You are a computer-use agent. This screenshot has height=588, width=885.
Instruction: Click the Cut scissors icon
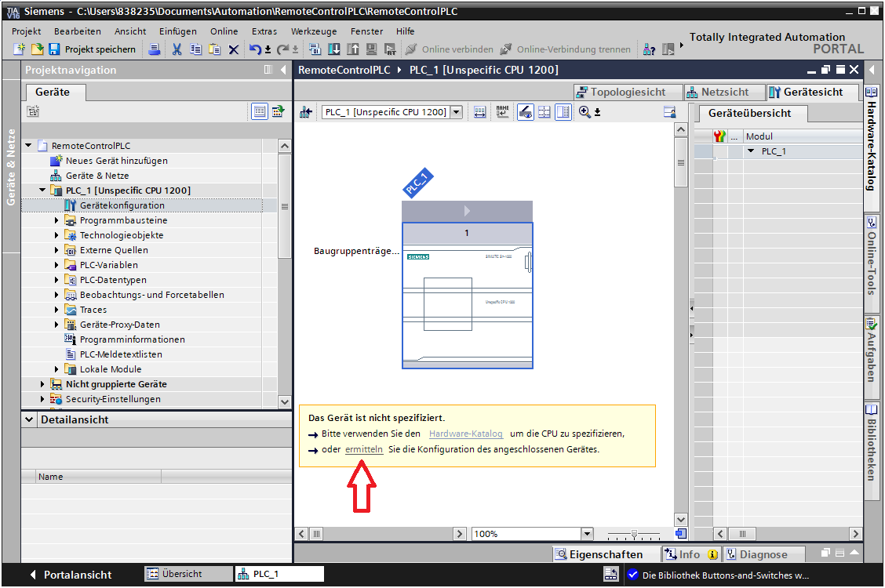point(177,49)
